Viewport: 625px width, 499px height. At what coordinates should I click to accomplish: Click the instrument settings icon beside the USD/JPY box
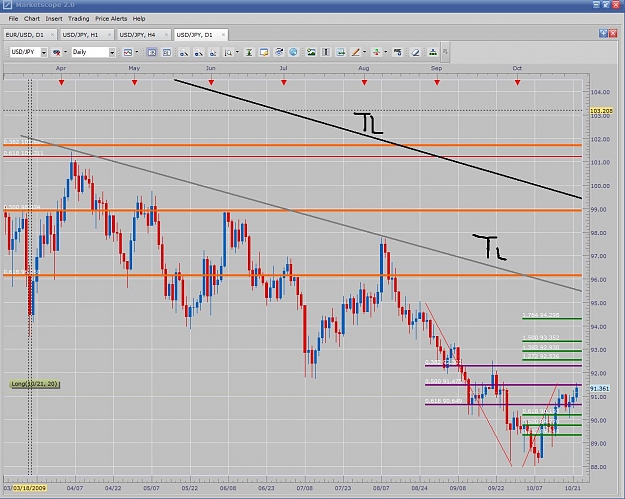pos(57,52)
